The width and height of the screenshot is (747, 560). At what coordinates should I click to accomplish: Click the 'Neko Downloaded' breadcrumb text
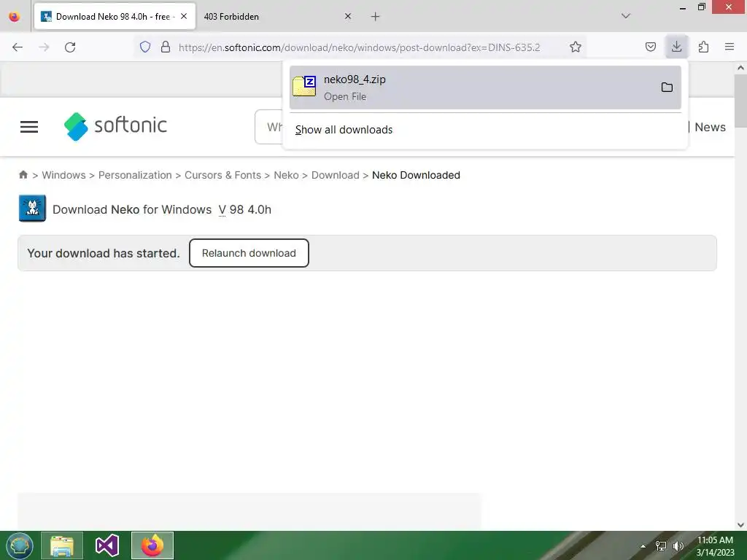[x=416, y=175]
